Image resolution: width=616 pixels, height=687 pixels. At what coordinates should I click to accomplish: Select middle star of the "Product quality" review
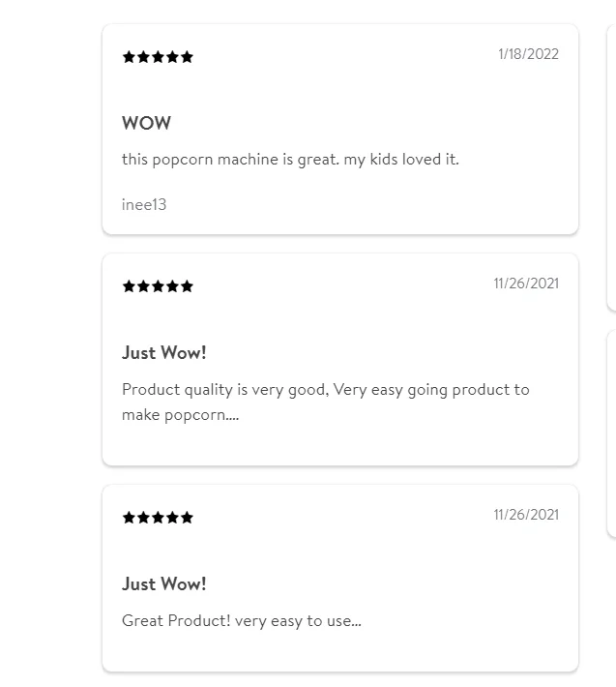(158, 286)
